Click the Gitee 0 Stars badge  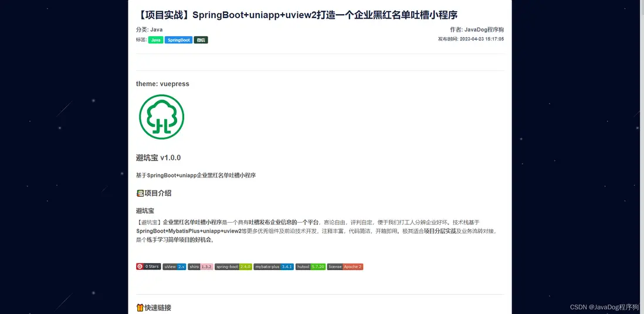(x=148, y=267)
